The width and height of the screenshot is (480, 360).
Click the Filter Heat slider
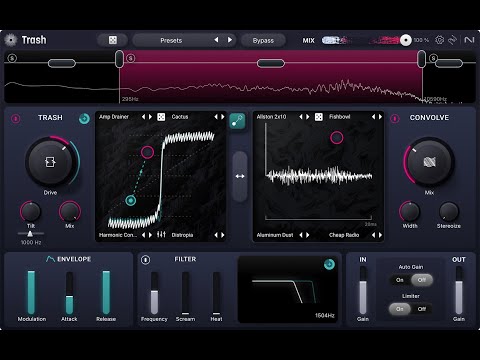coord(216,293)
